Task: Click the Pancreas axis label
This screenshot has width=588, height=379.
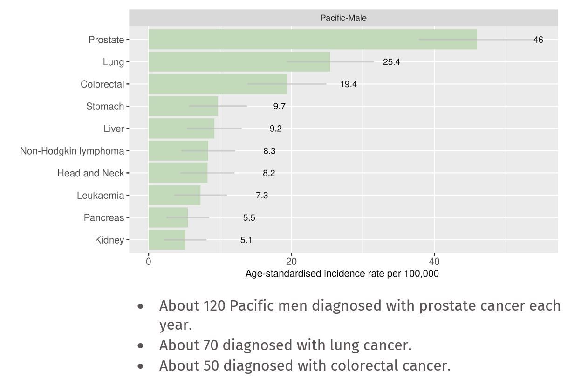Action: click(104, 217)
